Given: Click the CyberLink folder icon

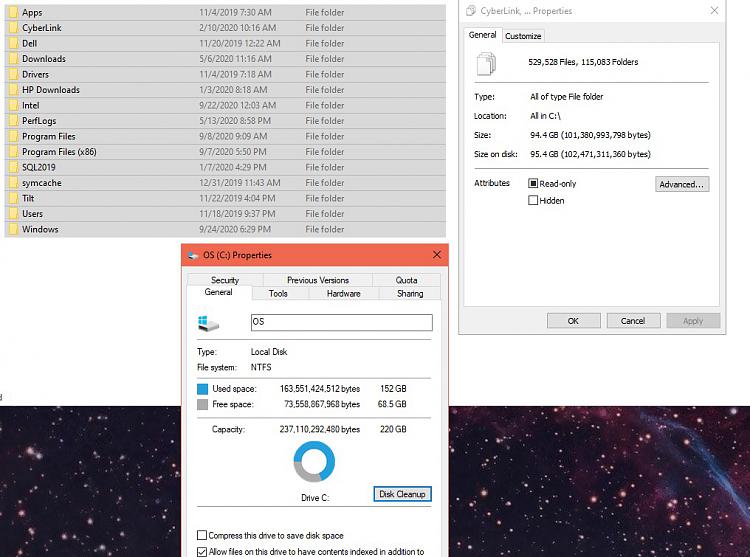Looking at the screenshot, I should 13,28.
